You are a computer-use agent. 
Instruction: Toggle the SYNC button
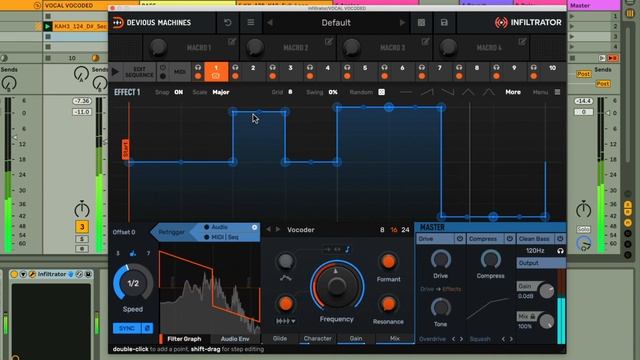pos(127,328)
